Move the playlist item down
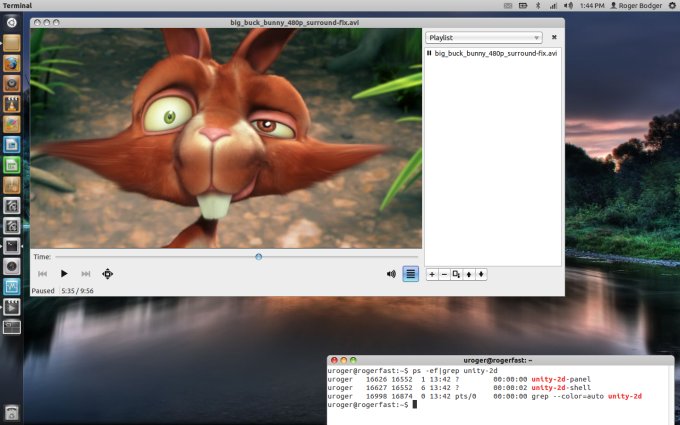 point(481,274)
